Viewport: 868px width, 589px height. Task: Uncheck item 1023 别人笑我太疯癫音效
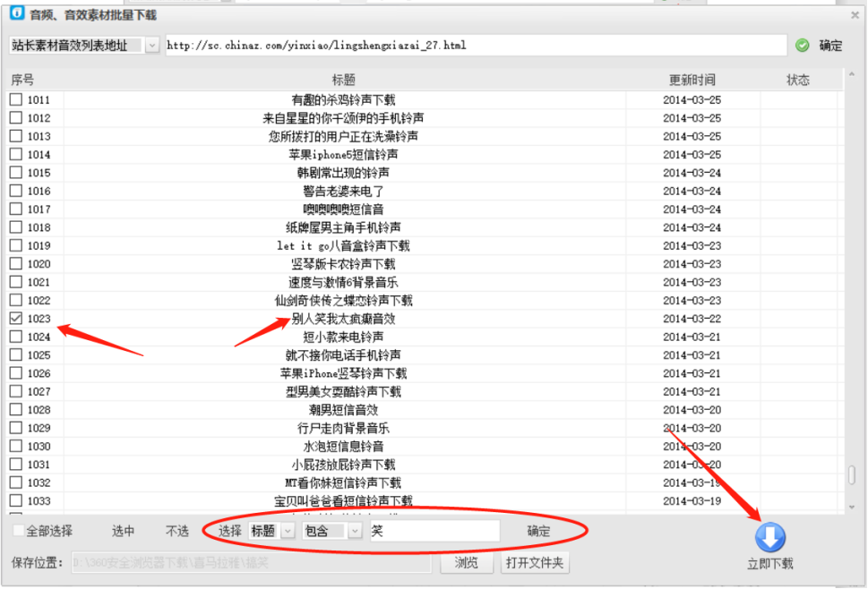pyautogui.click(x=15, y=318)
